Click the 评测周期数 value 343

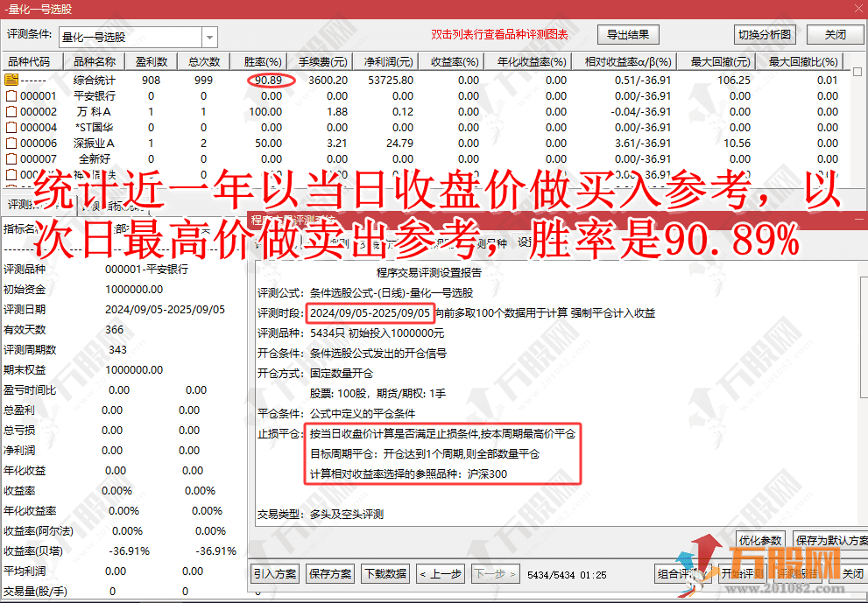117,349
